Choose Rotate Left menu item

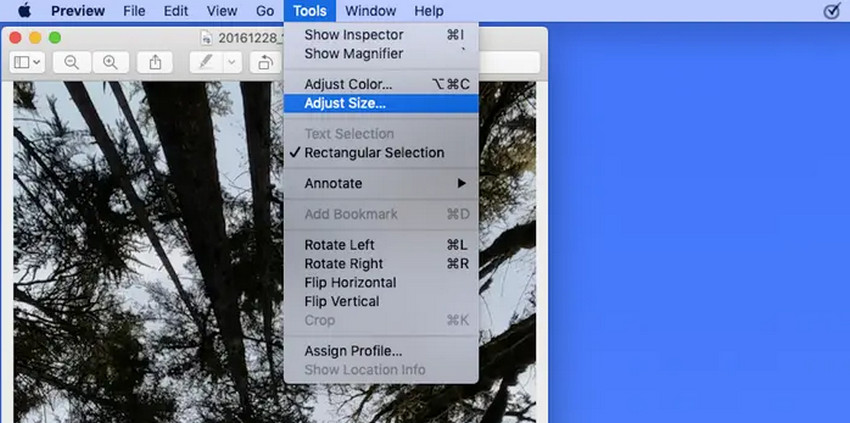pos(381,245)
